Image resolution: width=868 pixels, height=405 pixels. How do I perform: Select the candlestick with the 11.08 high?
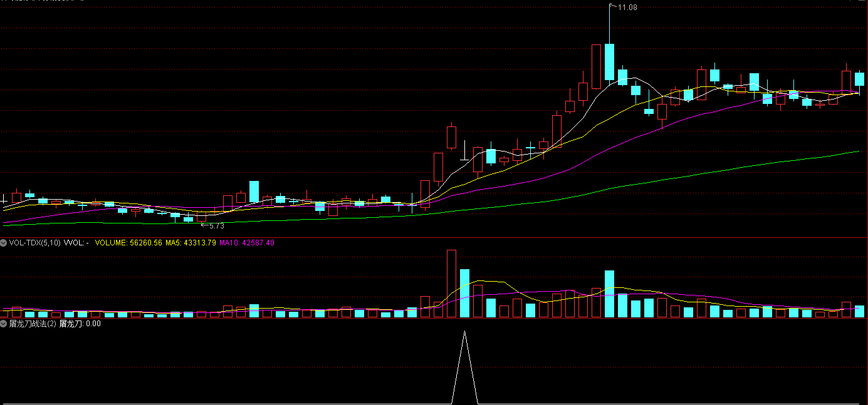click(609, 61)
